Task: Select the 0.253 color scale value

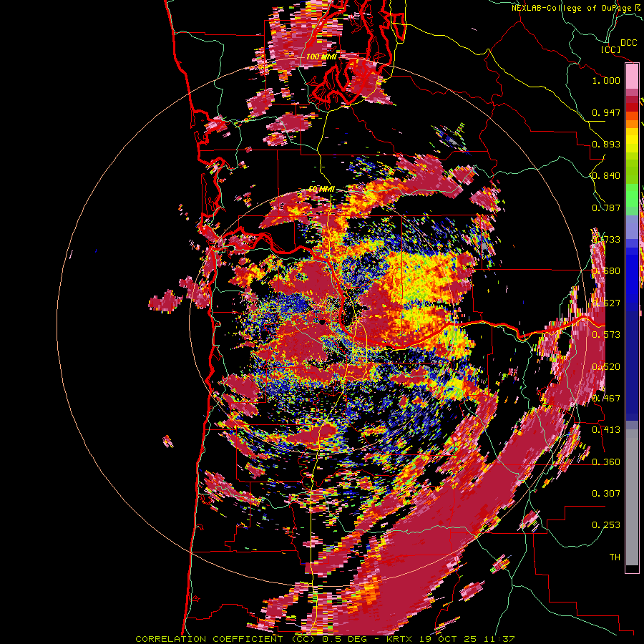Action: pos(606,525)
